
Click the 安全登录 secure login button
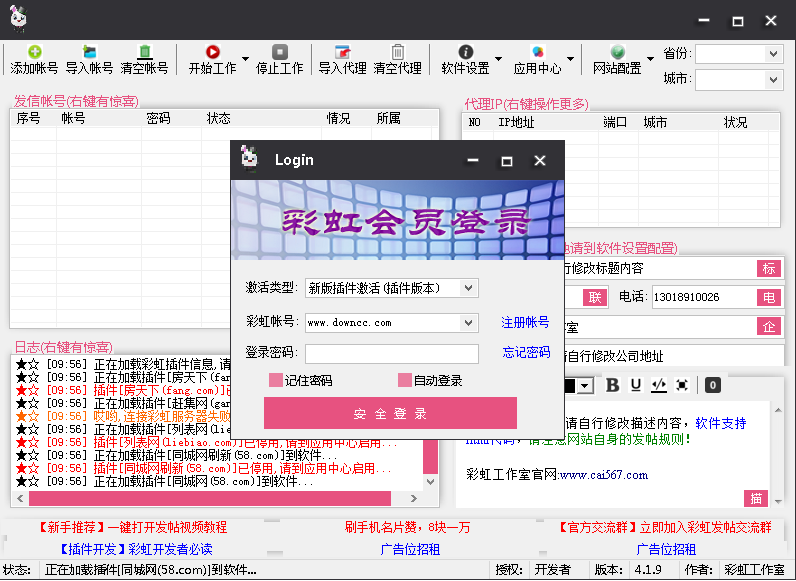tap(390, 413)
